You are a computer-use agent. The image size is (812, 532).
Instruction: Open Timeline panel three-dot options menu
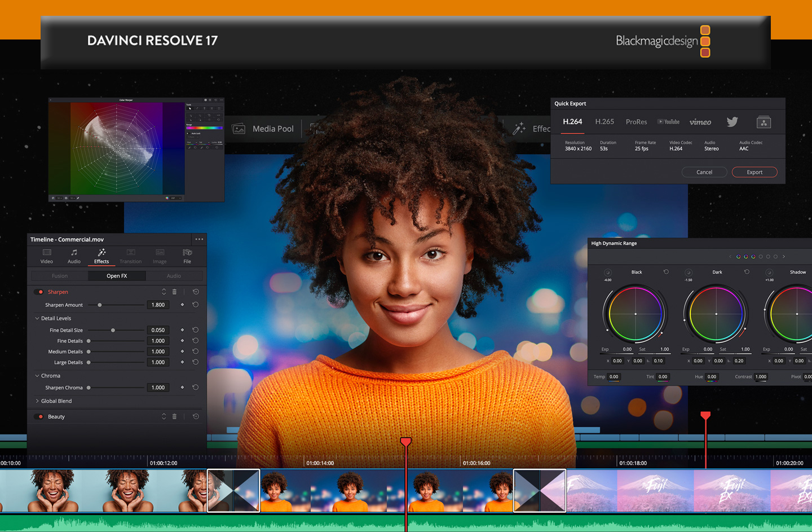(x=199, y=239)
